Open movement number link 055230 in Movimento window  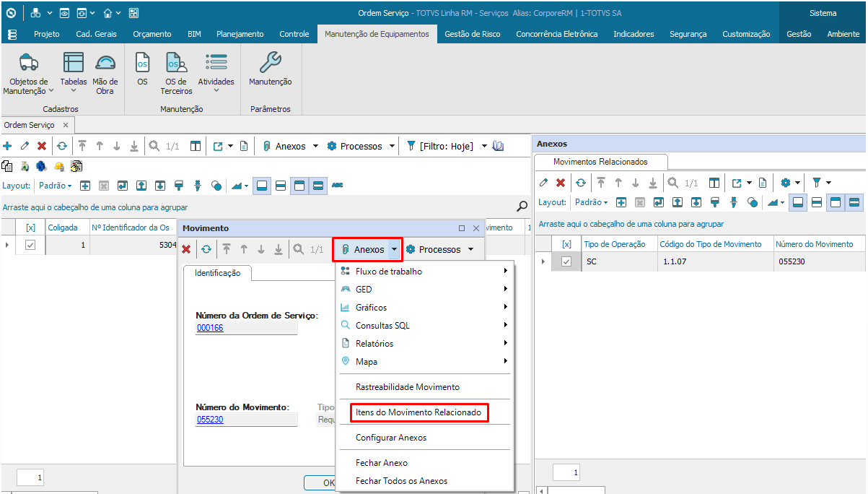point(210,420)
